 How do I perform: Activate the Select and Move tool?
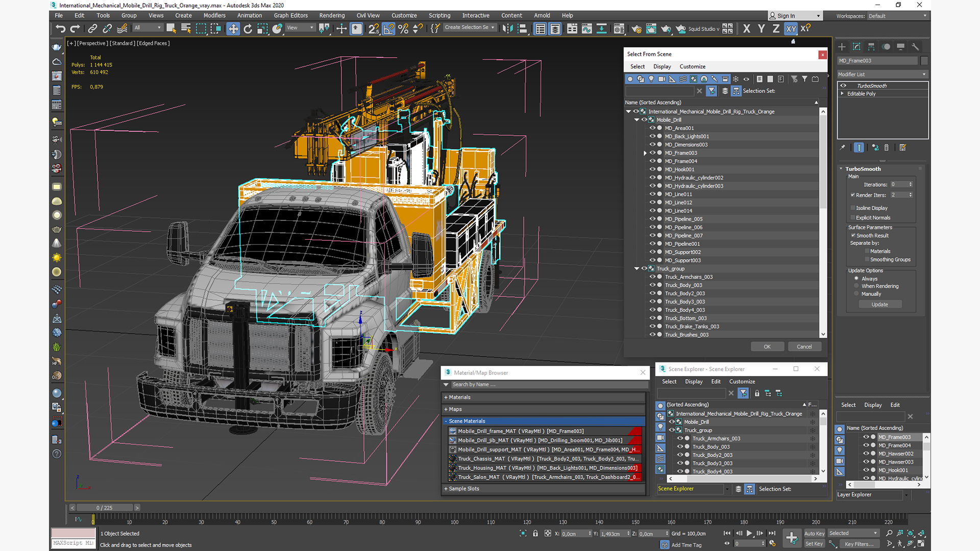tap(233, 29)
